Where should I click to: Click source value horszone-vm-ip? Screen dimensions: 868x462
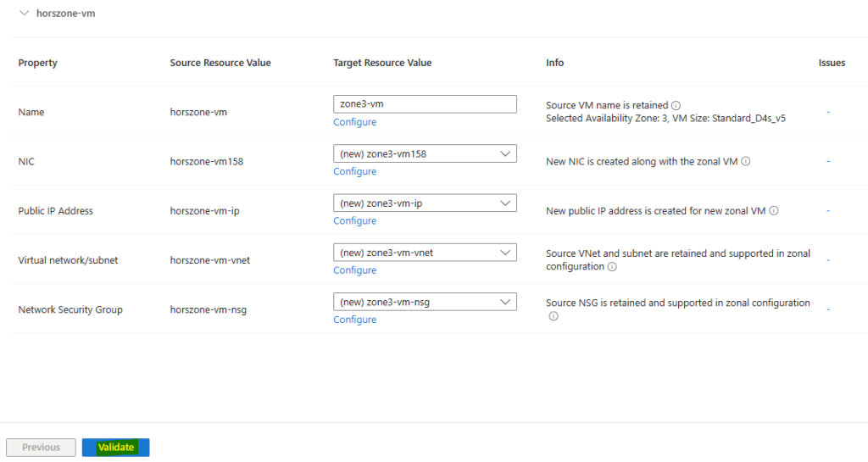click(205, 211)
